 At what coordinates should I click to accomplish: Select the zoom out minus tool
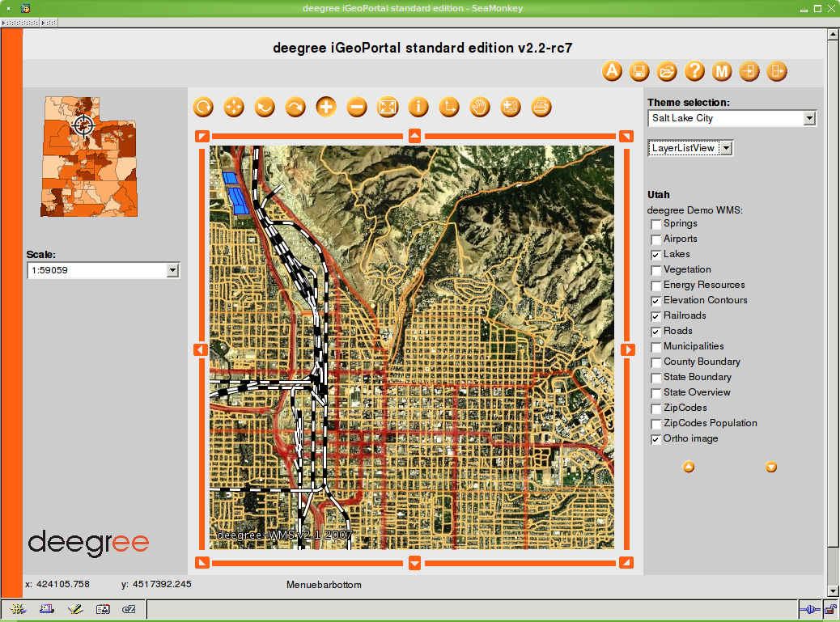pos(357,107)
